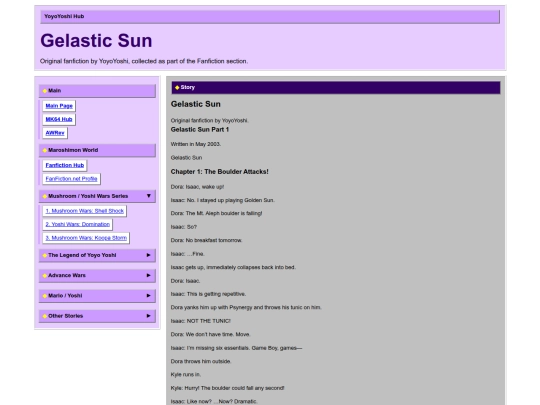This screenshot has height=405, width=540.
Task: Click the YoyoYoshi Hub top bar
Action: [270, 17]
